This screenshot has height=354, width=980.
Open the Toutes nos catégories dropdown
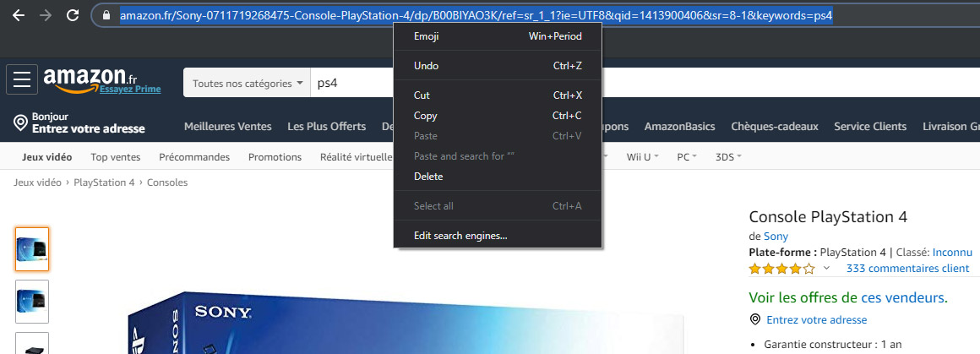[x=247, y=83]
